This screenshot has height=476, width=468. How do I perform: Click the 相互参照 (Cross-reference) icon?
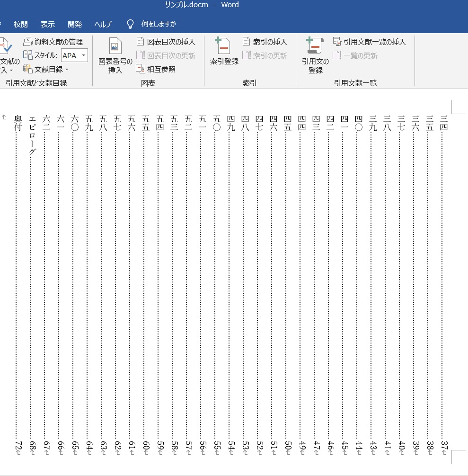point(141,69)
